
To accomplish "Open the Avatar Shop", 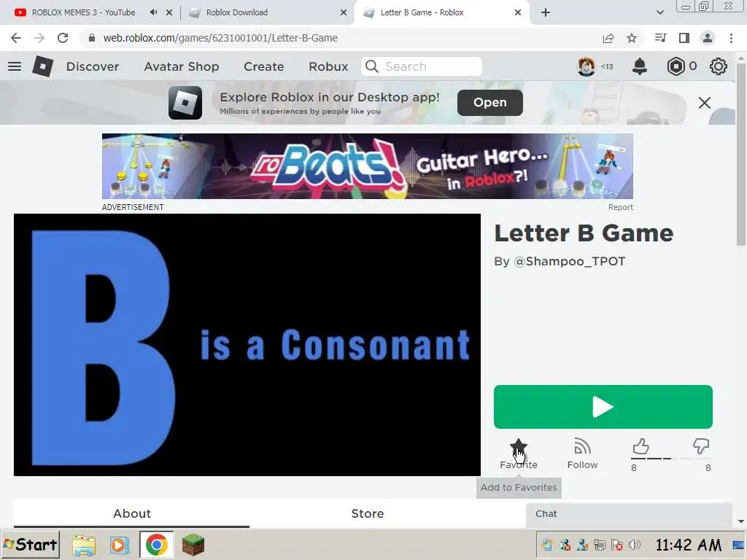I will 182,66.
